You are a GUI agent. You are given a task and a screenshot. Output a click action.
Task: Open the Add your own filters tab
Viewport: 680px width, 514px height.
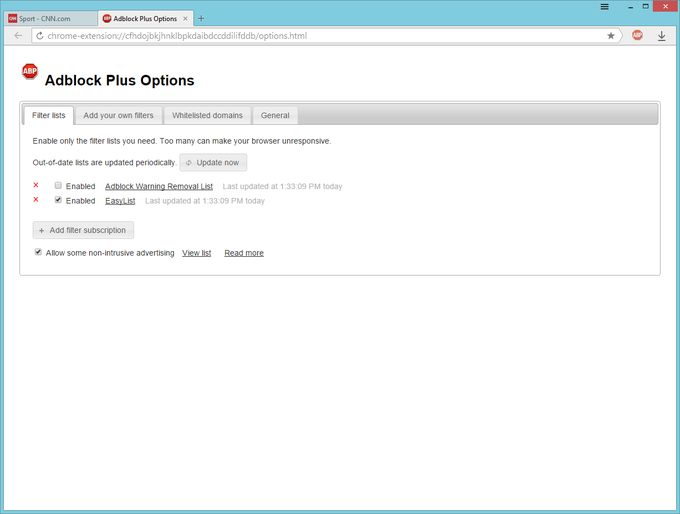118,115
